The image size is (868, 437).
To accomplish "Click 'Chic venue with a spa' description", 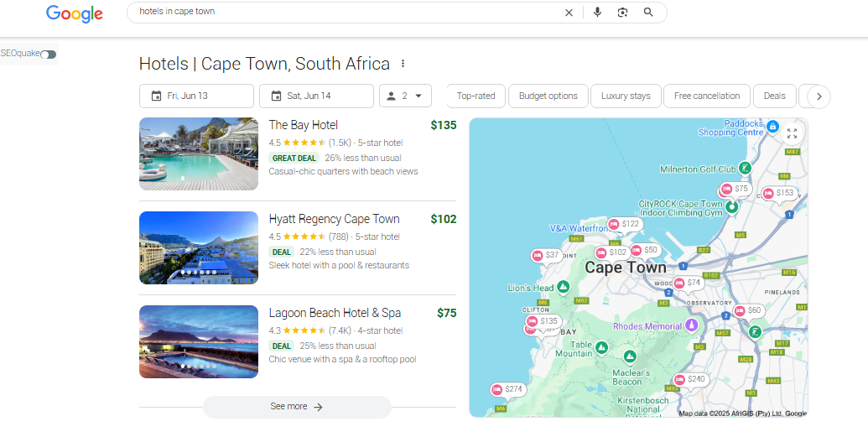I will click(343, 360).
